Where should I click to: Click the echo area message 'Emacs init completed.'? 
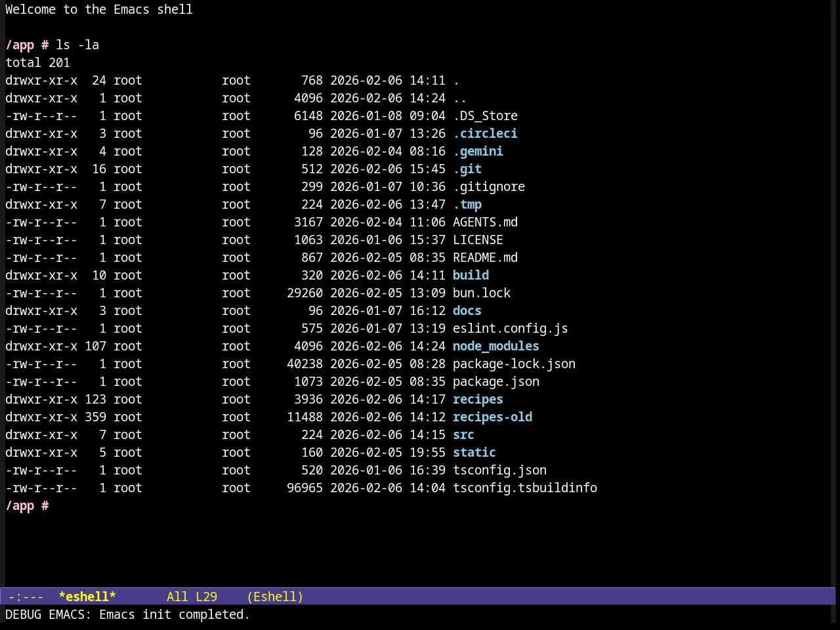(x=175, y=614)
